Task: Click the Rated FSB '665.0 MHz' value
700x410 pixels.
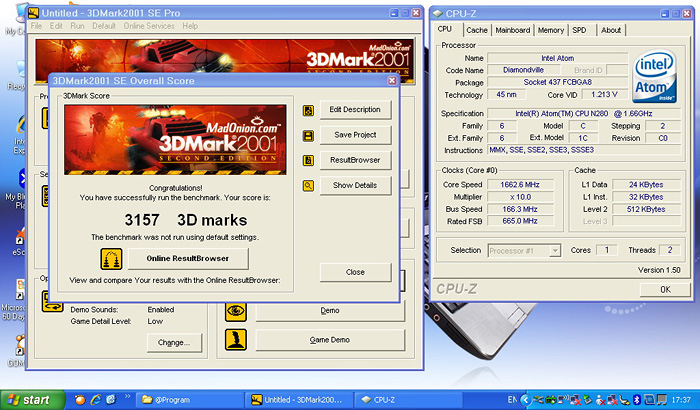Action: 520,221
